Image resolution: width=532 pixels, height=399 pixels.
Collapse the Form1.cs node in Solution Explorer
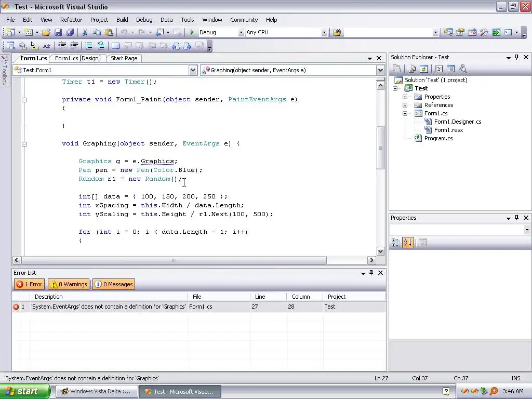tap(405, 113)
